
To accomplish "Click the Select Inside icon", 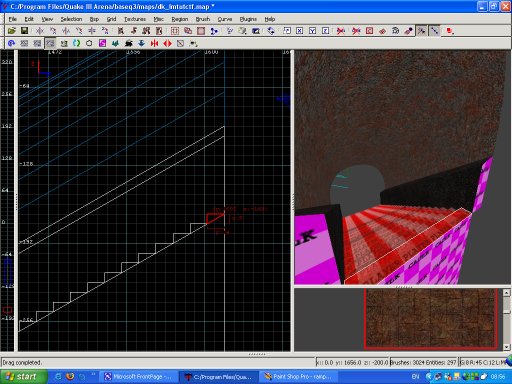I will (x=159, y=31).
